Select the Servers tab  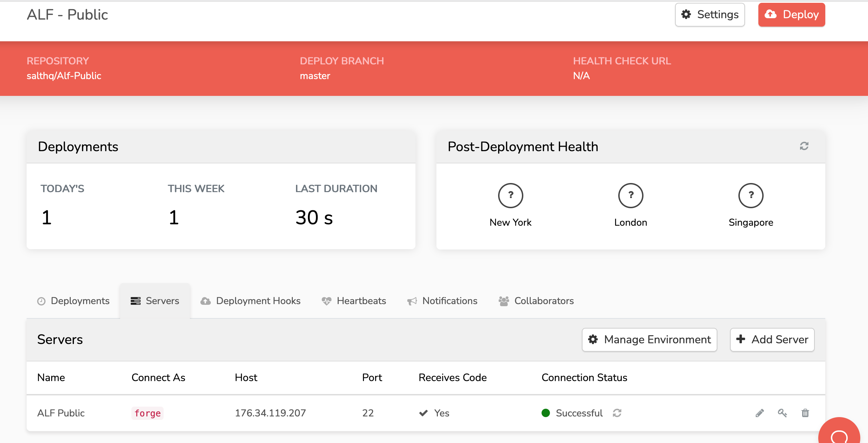[x=155, y=301]
